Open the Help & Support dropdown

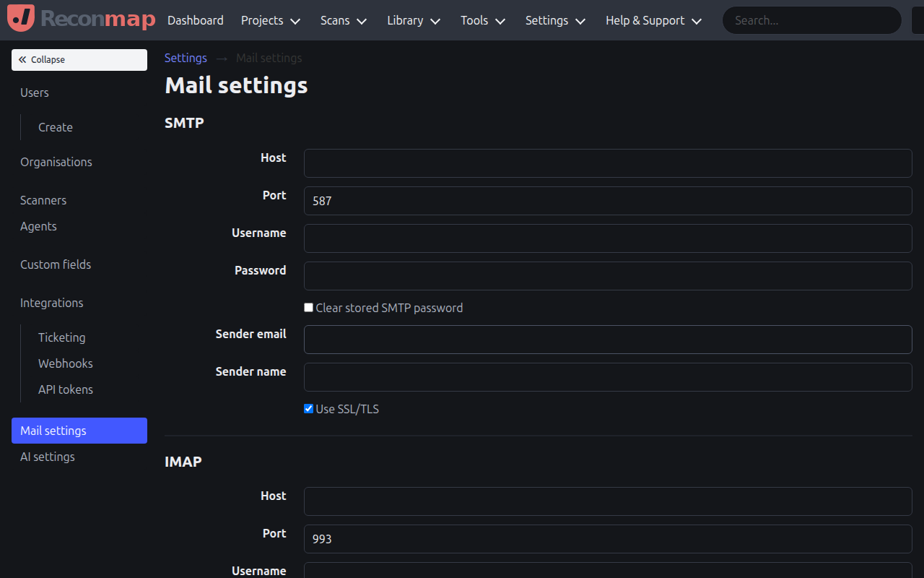(x=653, y=20)
